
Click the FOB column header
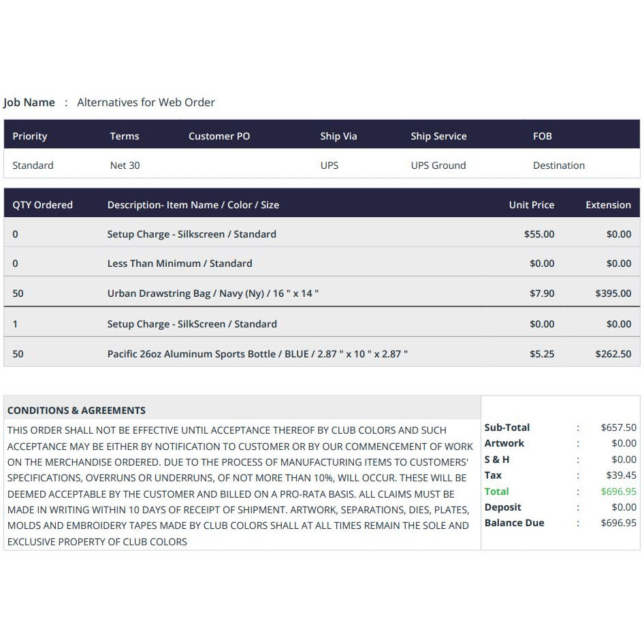542,136
